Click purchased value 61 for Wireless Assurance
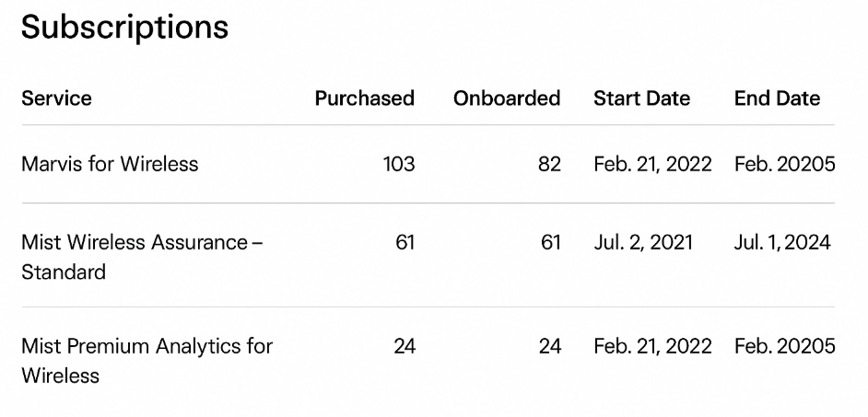This screenshot has width=868, height=417. (405, 243)
